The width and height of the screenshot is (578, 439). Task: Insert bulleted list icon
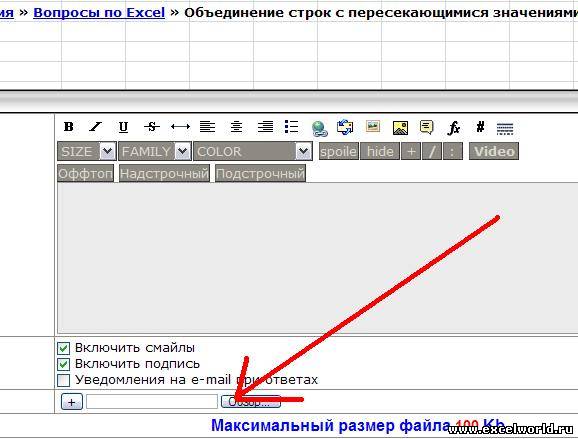tap(292, 127)
